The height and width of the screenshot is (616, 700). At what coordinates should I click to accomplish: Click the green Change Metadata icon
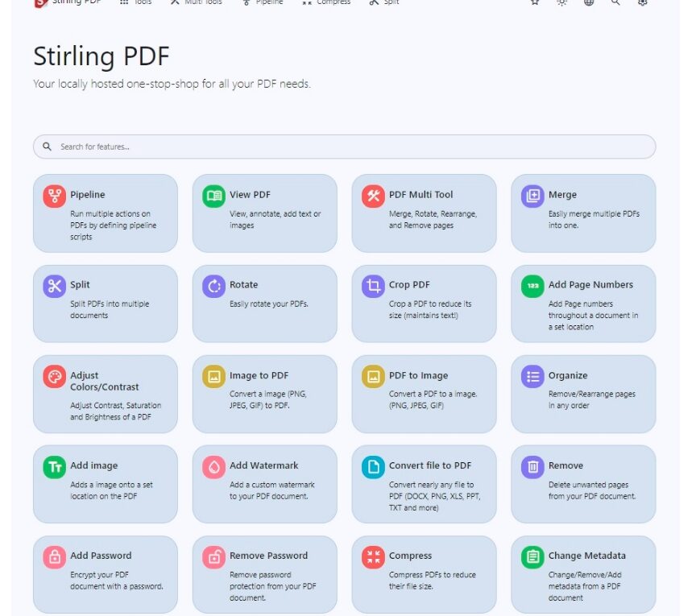(532, 557)
